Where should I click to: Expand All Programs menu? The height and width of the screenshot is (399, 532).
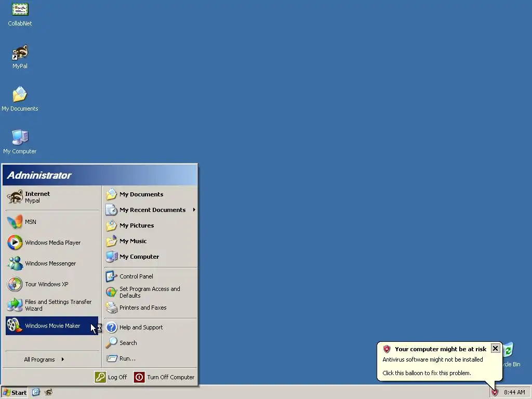click(52, 360)
